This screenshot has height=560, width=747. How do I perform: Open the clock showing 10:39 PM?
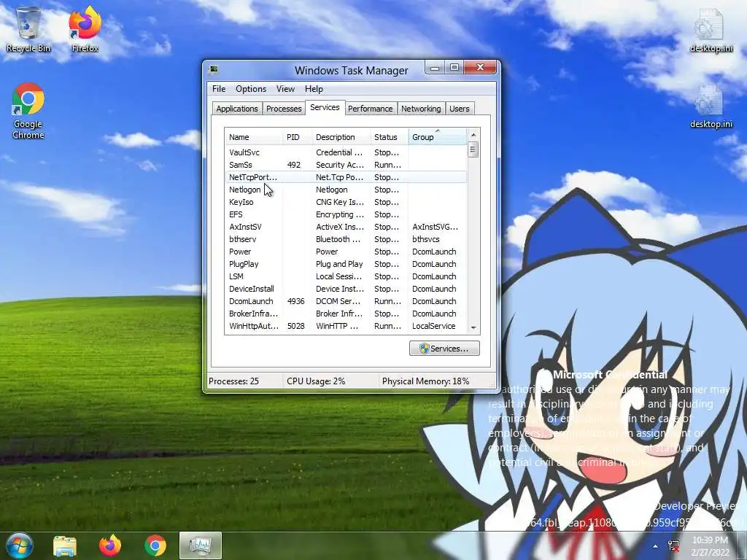click(711, 546)
